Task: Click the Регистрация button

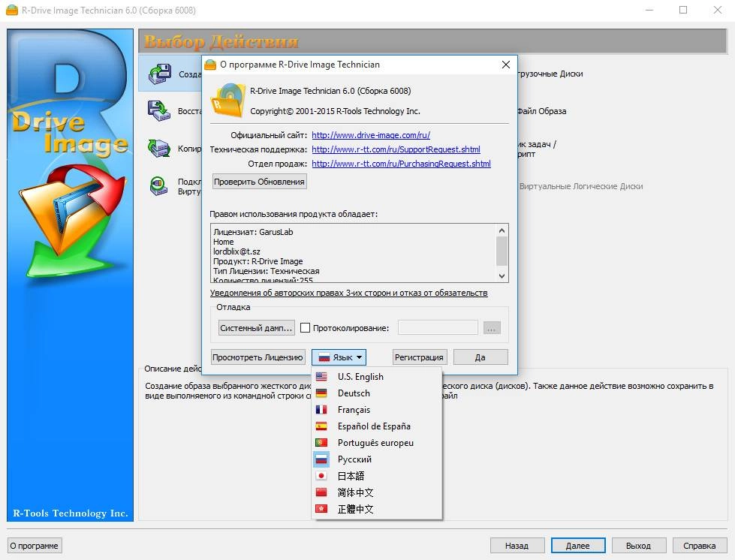Action: (419, 357)
